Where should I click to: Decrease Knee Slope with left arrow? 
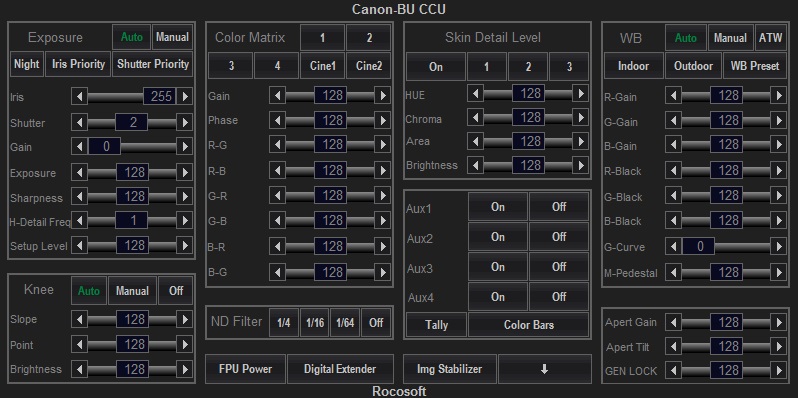point(79,320)
